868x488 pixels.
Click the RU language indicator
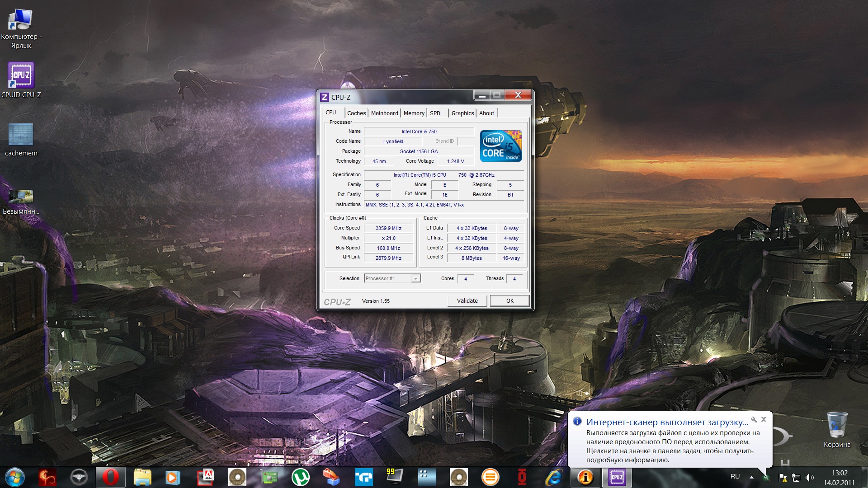pyautogui.click(x=735, y=476)
